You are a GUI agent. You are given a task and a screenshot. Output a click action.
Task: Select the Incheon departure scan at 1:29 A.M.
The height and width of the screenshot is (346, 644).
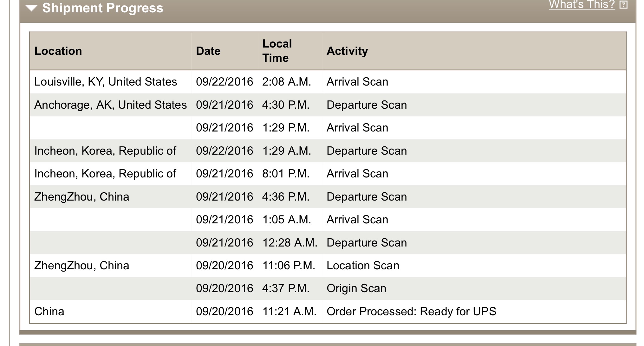(328, 151)
